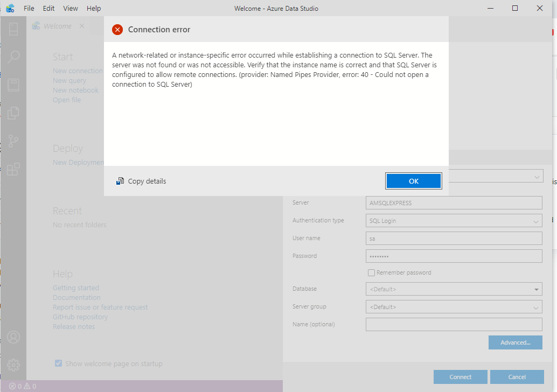Image resolution: width=557 pixels, height=392 pixels.
Task: Click the Server input field
Action: click(x=454, y=203)
